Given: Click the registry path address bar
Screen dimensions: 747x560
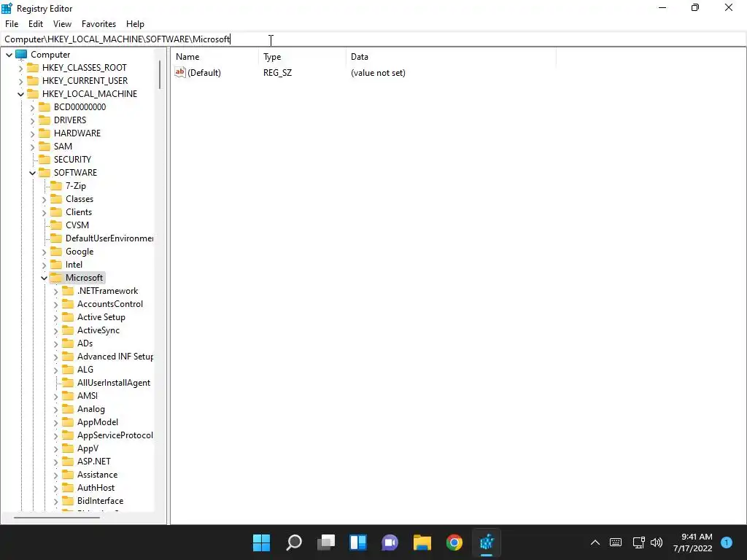Looking at the screenshot, I should (373, 39).
